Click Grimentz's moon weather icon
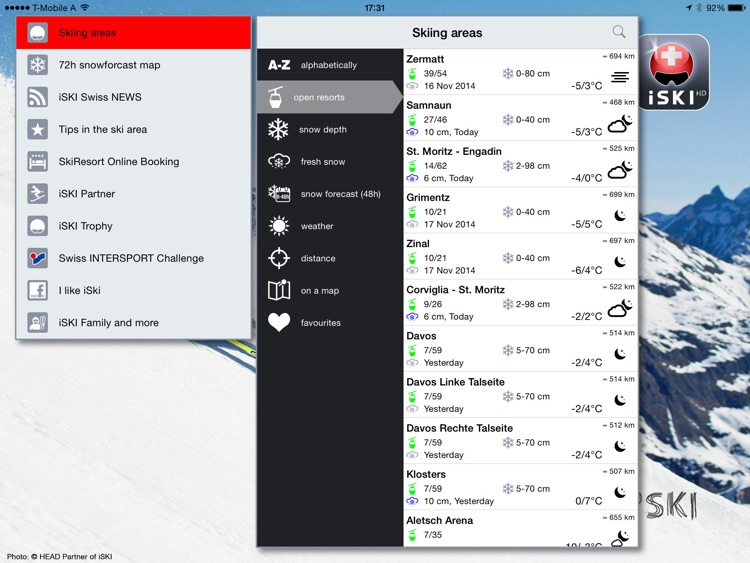Screen dimensions: 750x563 (x=620, y=215)
